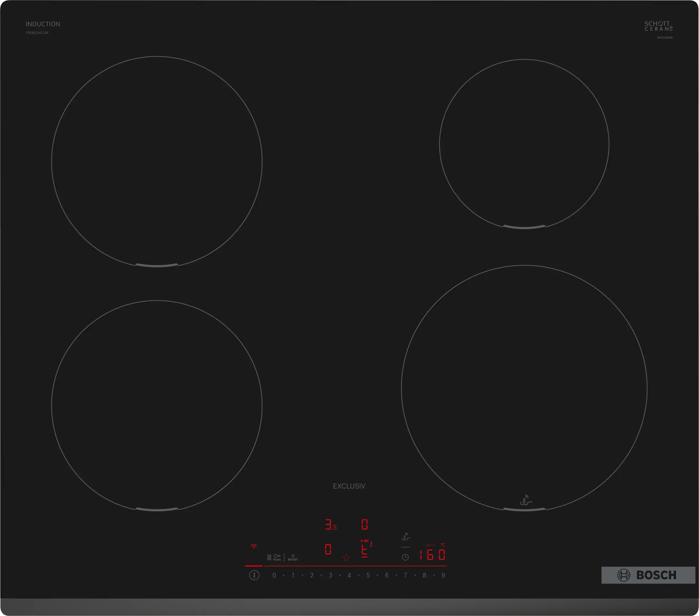Activate the 4sec key lock icon
This screenshot has width=699, height=616.
point(277,557)
